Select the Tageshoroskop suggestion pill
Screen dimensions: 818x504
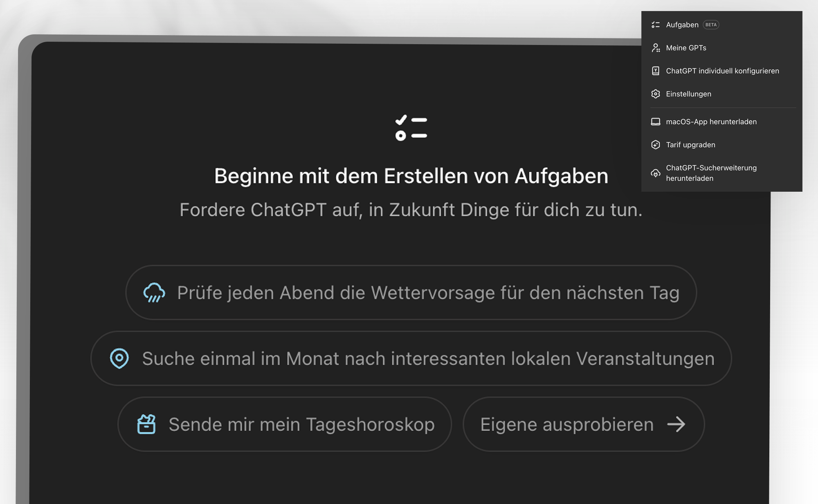pos(285,424)
